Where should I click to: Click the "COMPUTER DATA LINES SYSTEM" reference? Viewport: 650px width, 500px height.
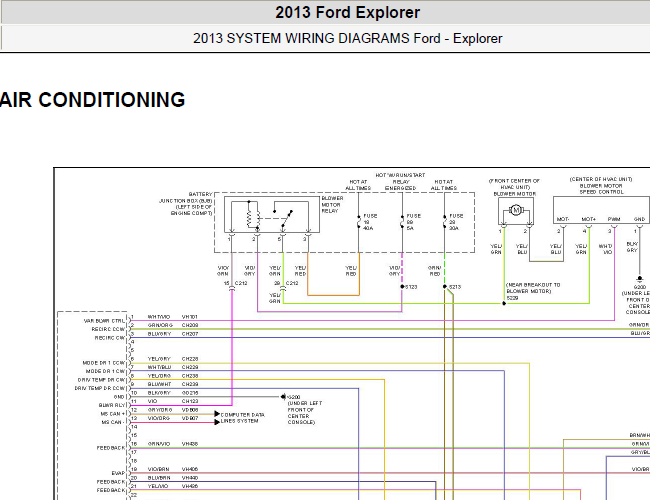point(242,418)
